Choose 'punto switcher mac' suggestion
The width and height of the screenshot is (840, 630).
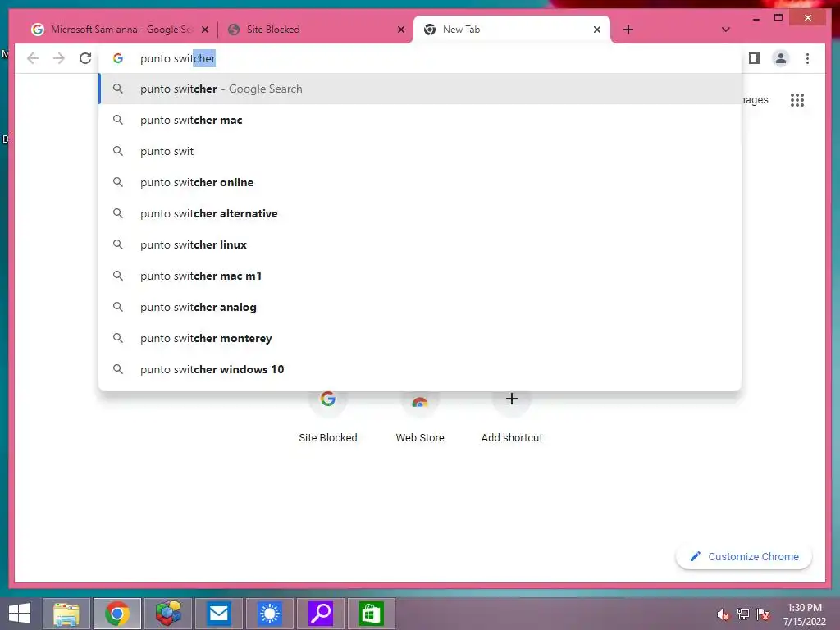tap(421, 120)
